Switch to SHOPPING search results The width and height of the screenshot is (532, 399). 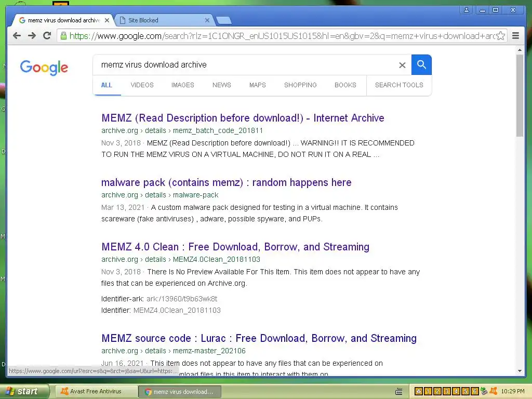click(300, 85)
